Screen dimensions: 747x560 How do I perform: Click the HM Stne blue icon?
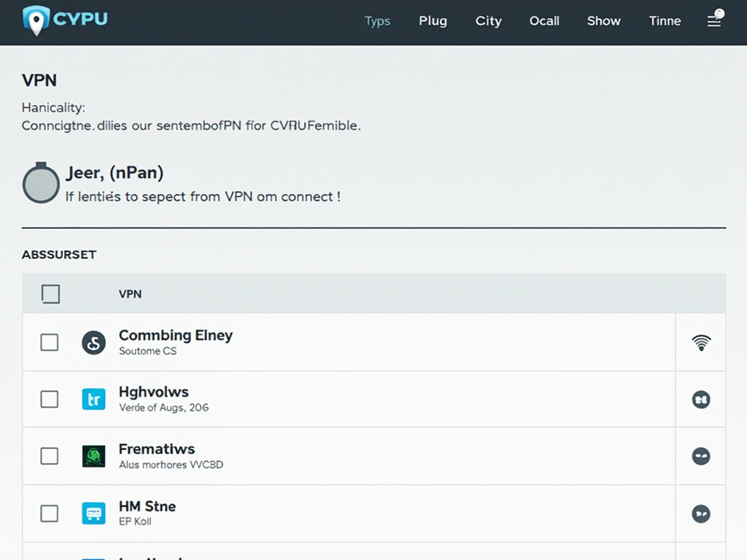pyautogui.click(x=94, y=513)
